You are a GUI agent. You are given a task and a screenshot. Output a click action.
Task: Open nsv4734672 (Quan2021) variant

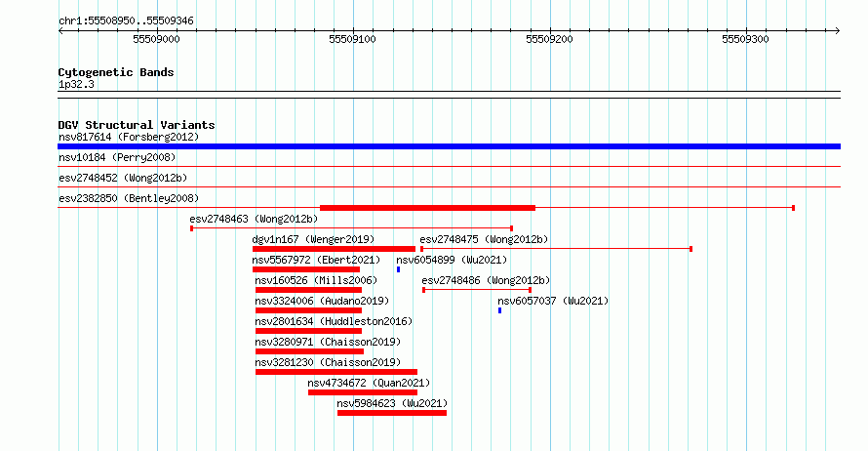369,383
